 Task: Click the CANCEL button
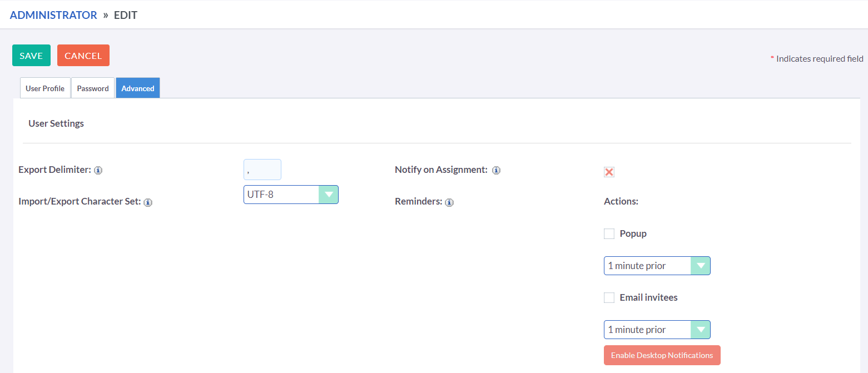[x=83, y=56]
